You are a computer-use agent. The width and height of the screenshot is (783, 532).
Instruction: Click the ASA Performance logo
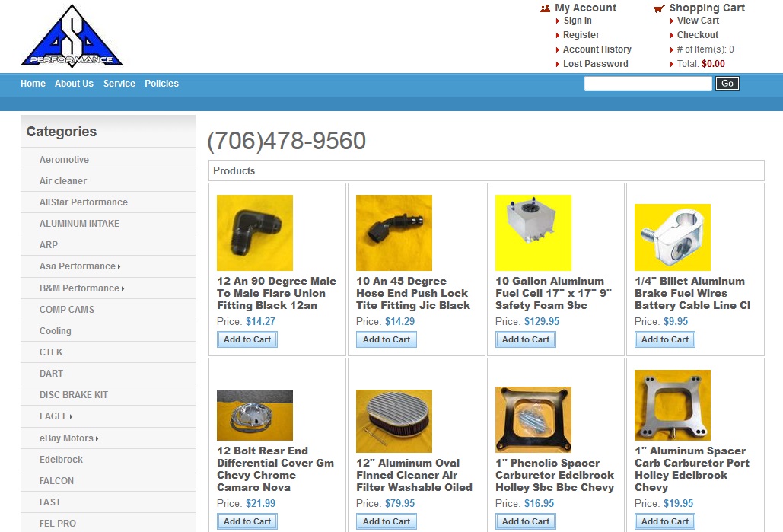72,36
